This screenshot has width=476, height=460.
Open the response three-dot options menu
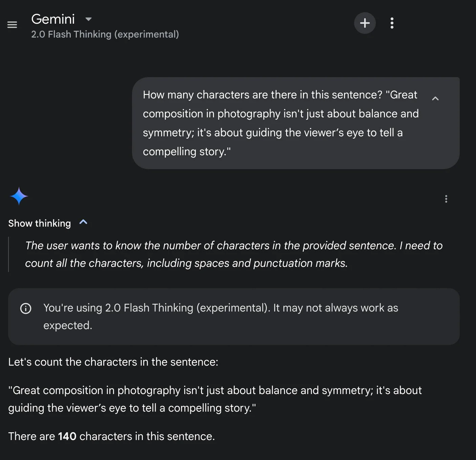coord(446,199)
